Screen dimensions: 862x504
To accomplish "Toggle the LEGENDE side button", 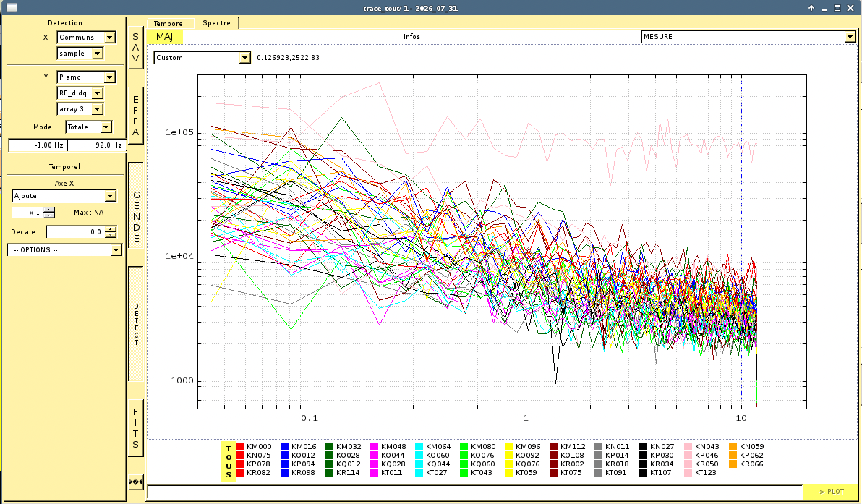I will 136,205.
